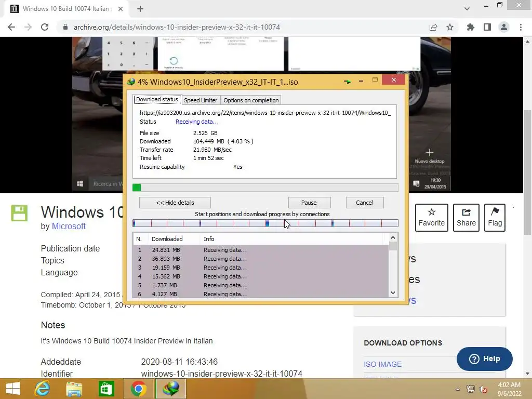Pause the download
Image resolution: width=532 pixels, height=399 pixels.
[309, 203]
